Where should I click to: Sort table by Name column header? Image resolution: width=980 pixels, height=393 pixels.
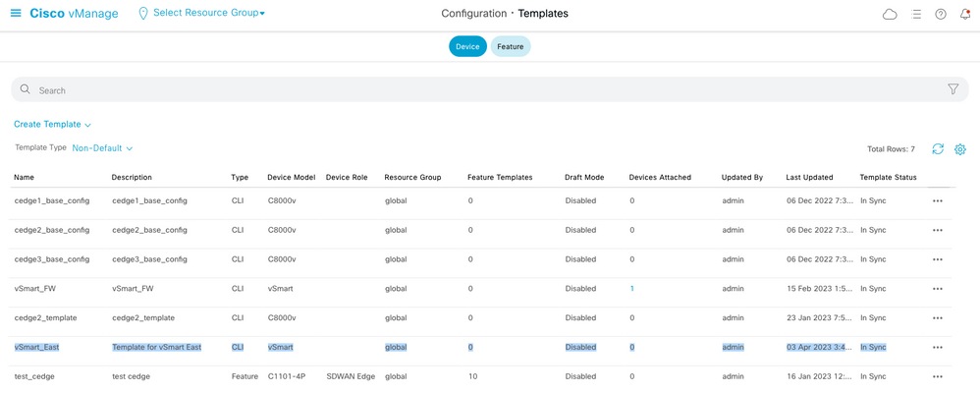[25, 178]
